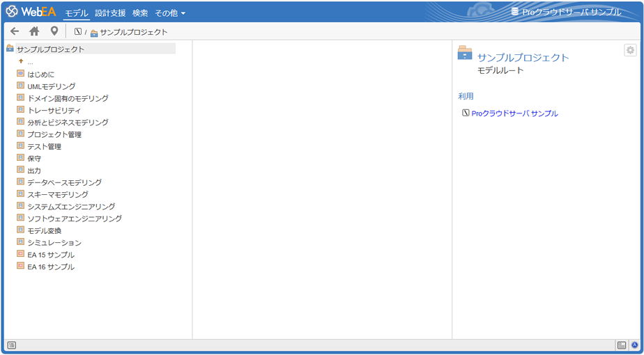This screenshot has width=644, height=355.
Task: Click the WebEA logo icon
Action: pos(12,12)
